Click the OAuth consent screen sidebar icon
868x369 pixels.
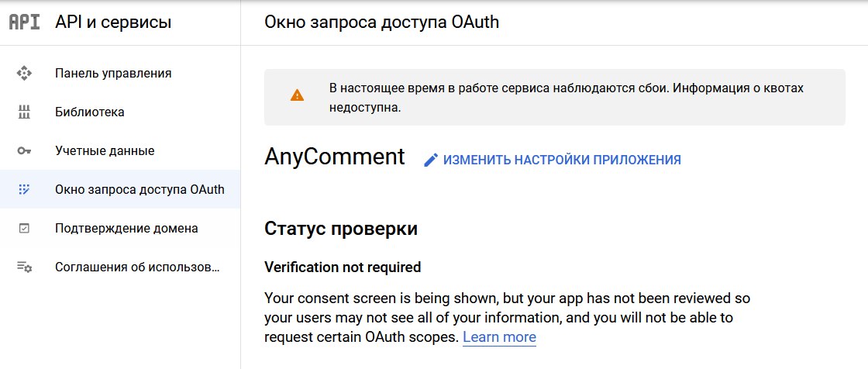pos(24,189)
